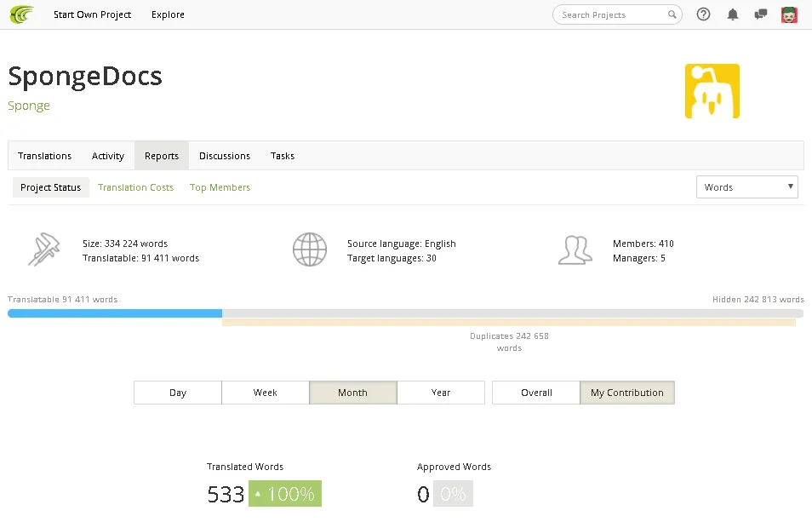The width and height of the screenshot is (812, 522).
Task: Click the caliper size icon
Action: click(x=44, y=250)
